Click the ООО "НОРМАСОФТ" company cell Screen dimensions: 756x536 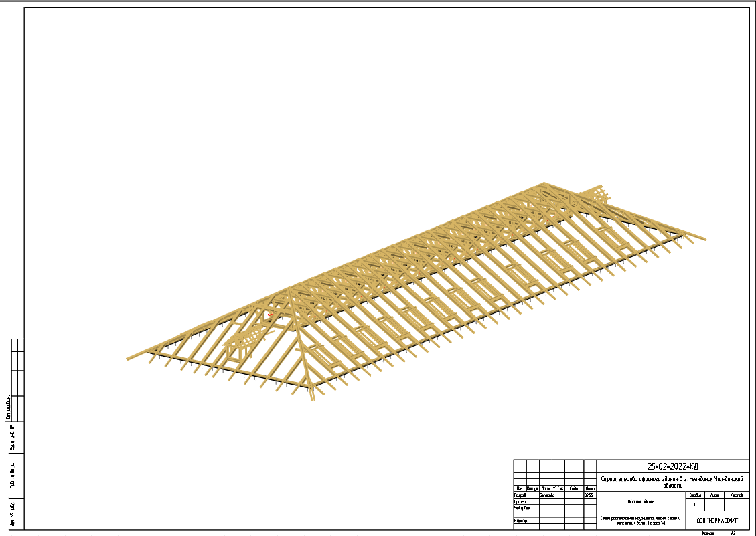(x=716, y=519)
